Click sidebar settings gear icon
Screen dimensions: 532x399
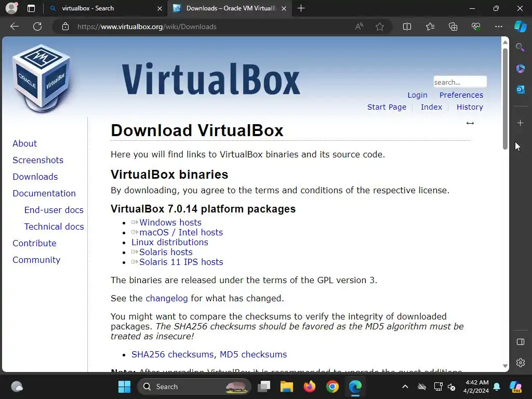[521, 363]
